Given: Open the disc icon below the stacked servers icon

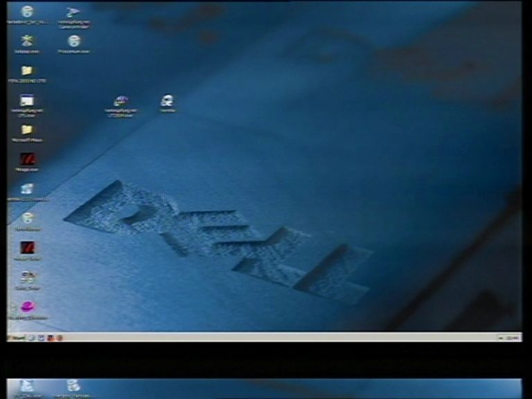Looking at the screenshot, I should coord(27,218).
